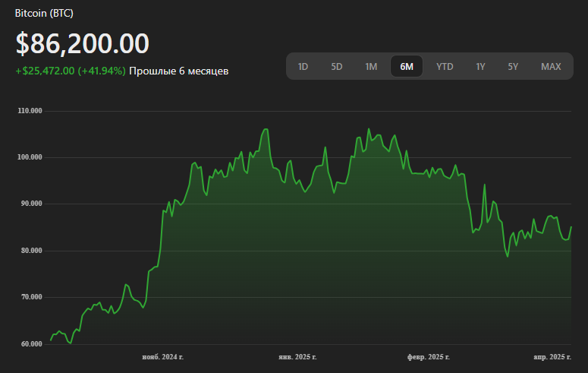Switch to the YTD range
The width and height of the screenshot is (588, 373).
(445, 67)
